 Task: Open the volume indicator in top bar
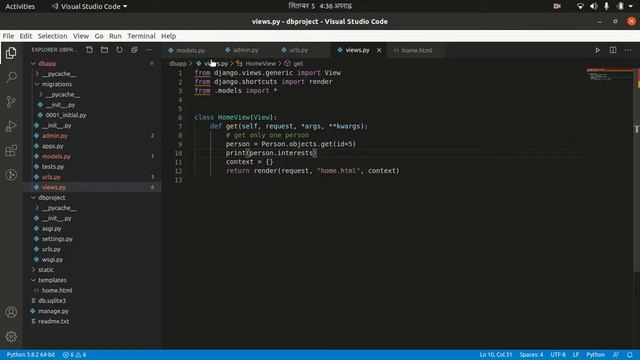(x=593, y=6)
